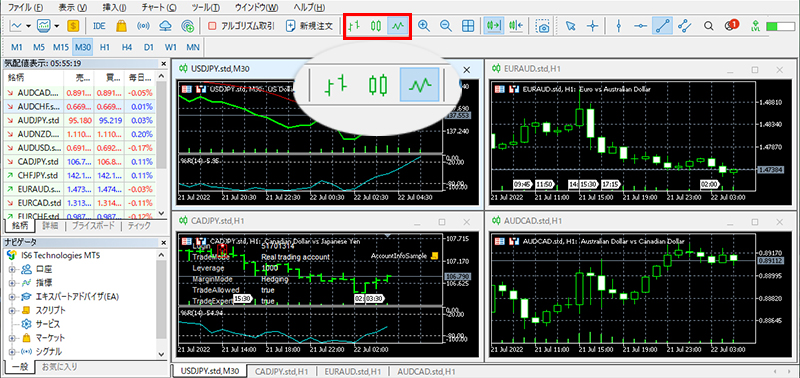Select the M5 timeframe
The height and width of the screenshot is (378, 800).
coord(39,47)
